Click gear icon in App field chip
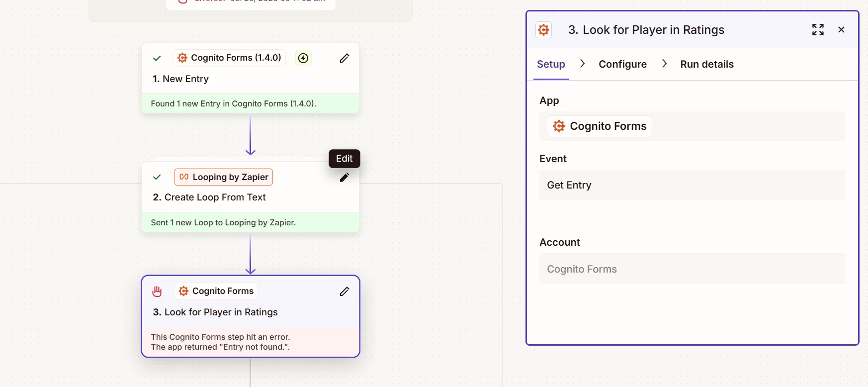The width and height of the screenshot is (868, 387). click(559, 126)
